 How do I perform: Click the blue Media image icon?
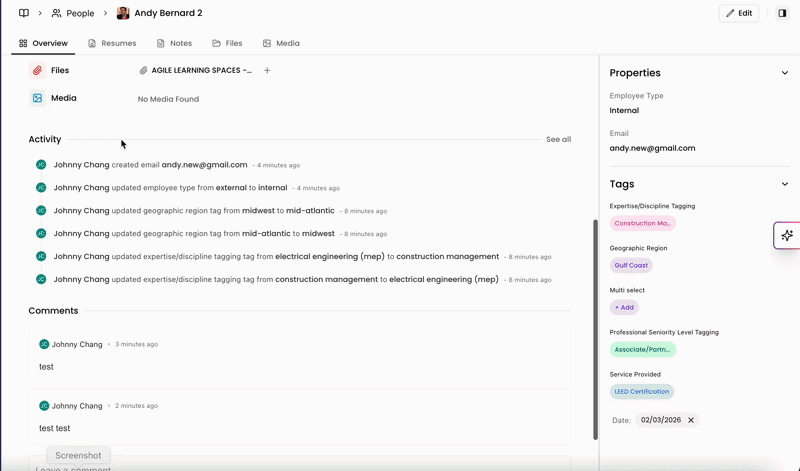(x=37, y=98)
